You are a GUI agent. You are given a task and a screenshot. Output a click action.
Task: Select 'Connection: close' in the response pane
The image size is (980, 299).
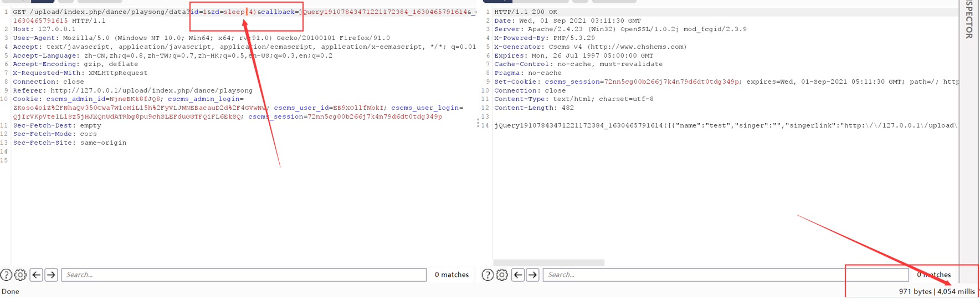530,90
